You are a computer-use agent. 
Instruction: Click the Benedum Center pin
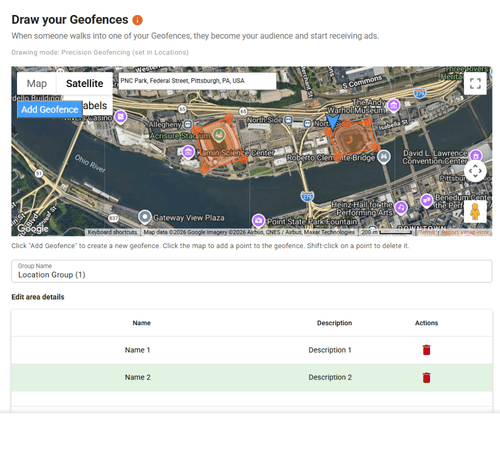426,201
